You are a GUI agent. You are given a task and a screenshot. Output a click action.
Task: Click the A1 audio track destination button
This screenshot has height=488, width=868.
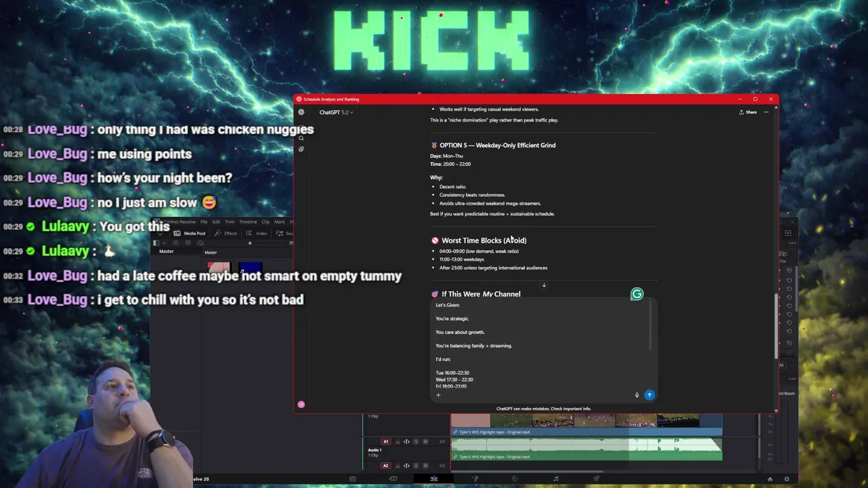point(386,442)
